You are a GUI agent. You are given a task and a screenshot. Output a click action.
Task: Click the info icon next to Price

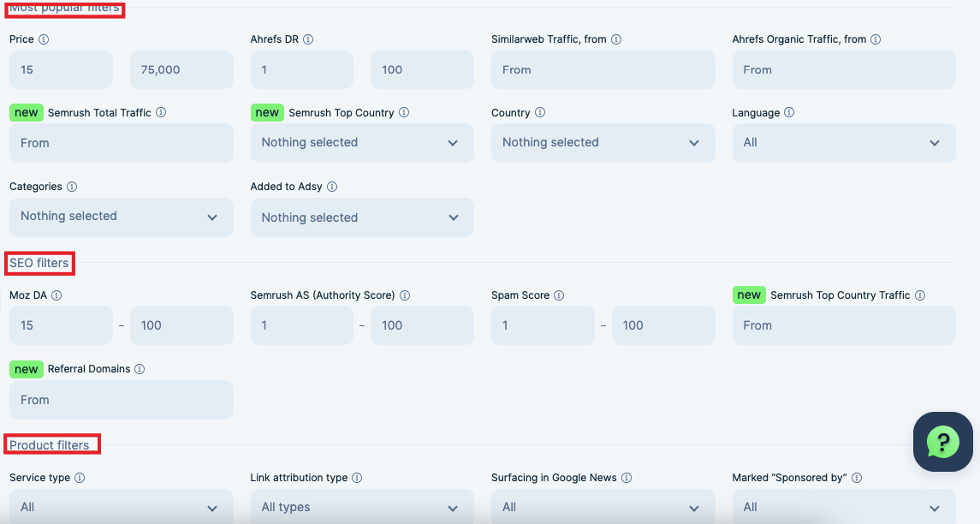click(x=44, y=39)
